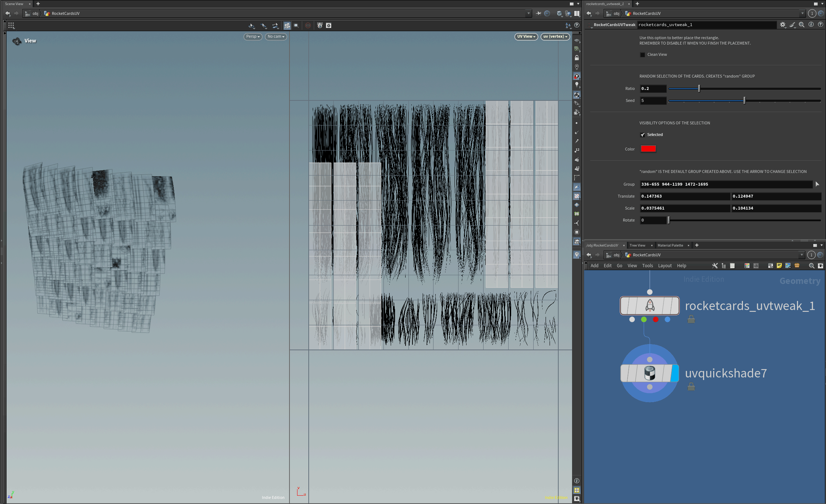This screenshot has width=826, height=504.
Task: Click the Group field with 336-655 range
Action: click(x=726, y=184)
